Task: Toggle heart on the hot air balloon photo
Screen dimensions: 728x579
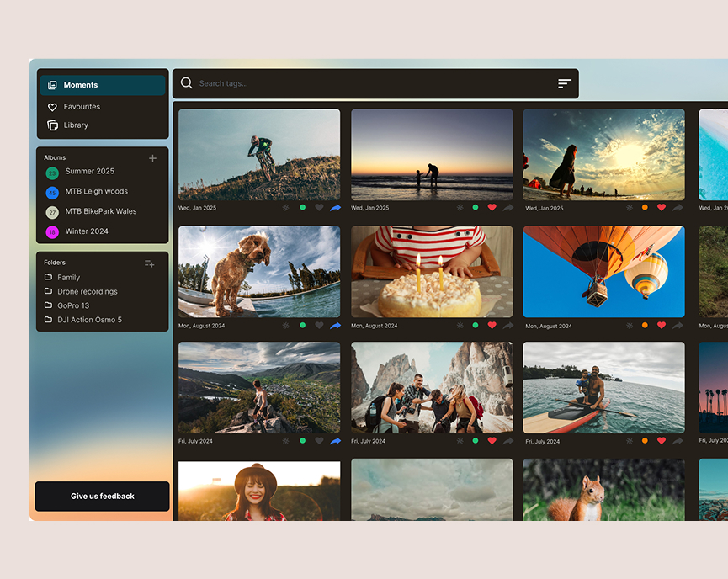Action: click(x=662, y=326)
